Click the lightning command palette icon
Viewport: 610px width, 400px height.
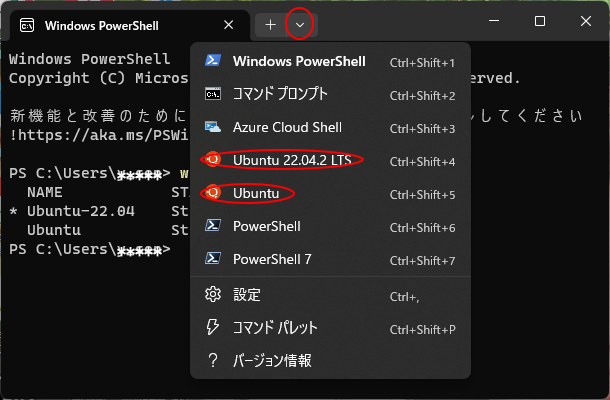(212, 327)
